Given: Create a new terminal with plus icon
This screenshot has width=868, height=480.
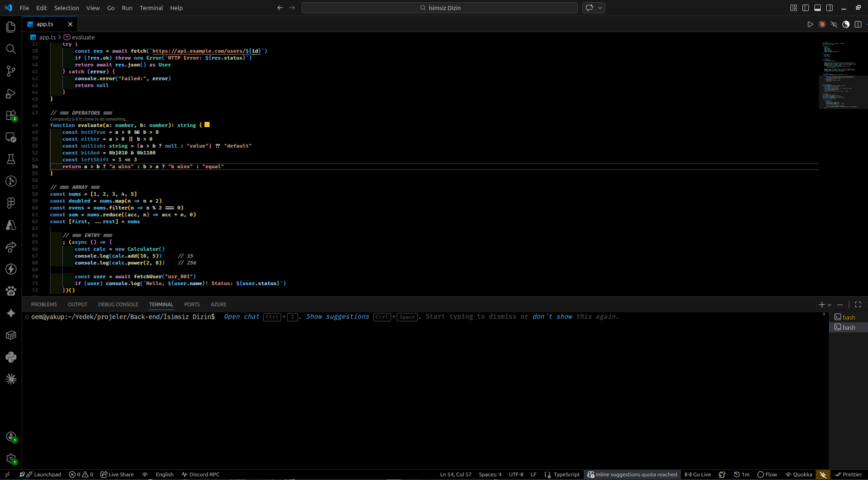Looking at the screenshot, I should 822,304.
